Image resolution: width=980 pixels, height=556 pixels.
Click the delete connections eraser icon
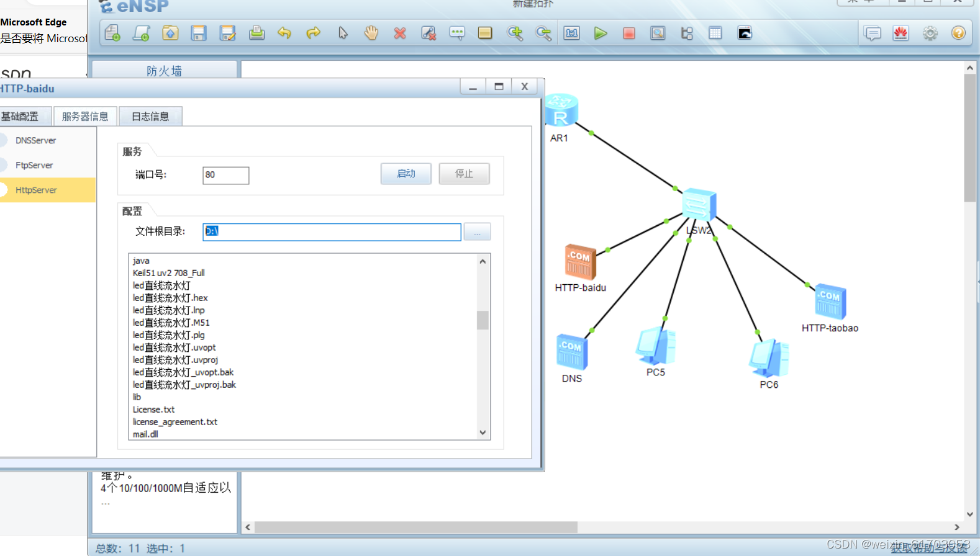[x=429, y=33]
